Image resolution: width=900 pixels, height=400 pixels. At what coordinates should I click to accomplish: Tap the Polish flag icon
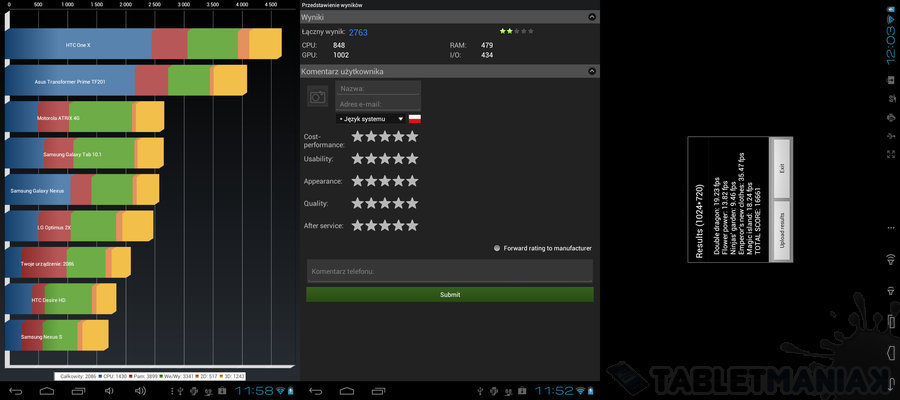414,119
